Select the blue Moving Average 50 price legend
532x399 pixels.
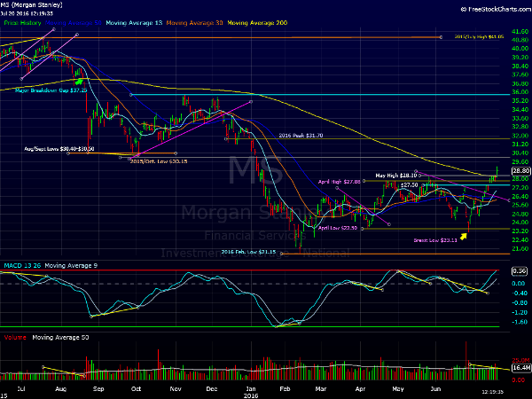point(74,23)
